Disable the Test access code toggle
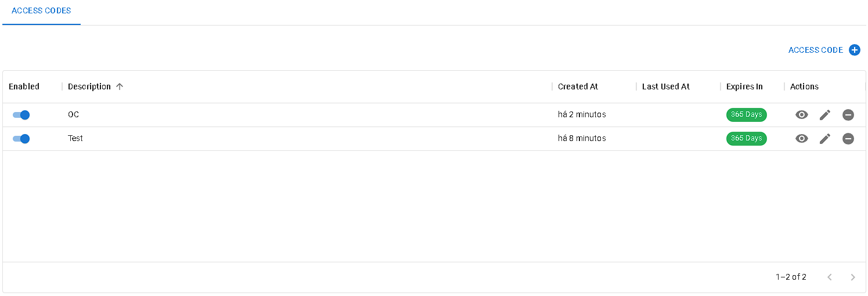Image resolution: width=868 pixels, height=296 pixels. (x=21, y=139)
